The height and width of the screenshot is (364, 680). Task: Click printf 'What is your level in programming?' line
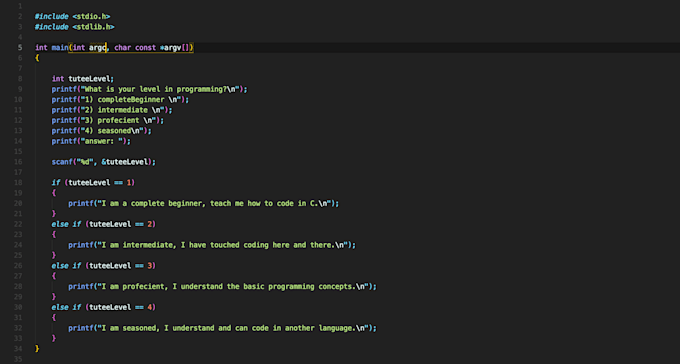[x=150, y=89]
